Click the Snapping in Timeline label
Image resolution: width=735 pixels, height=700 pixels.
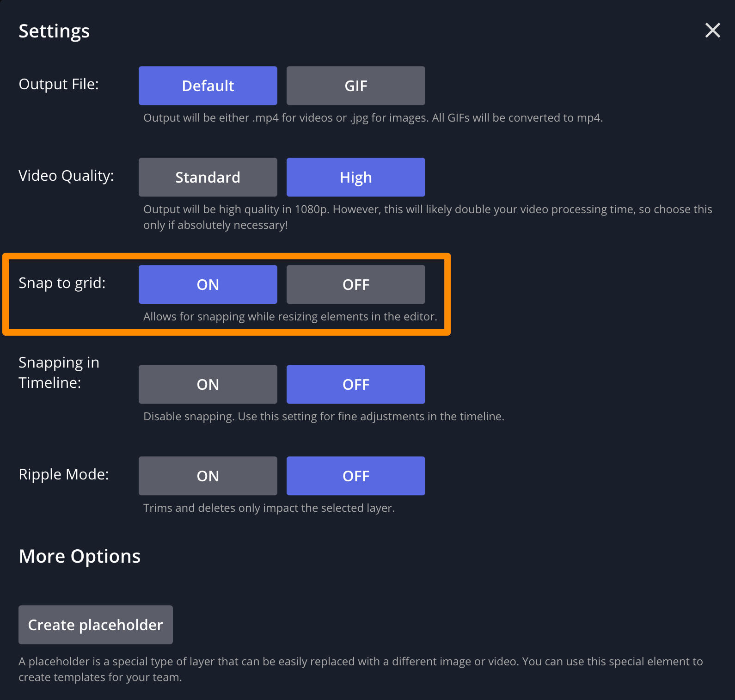[59, 373]
